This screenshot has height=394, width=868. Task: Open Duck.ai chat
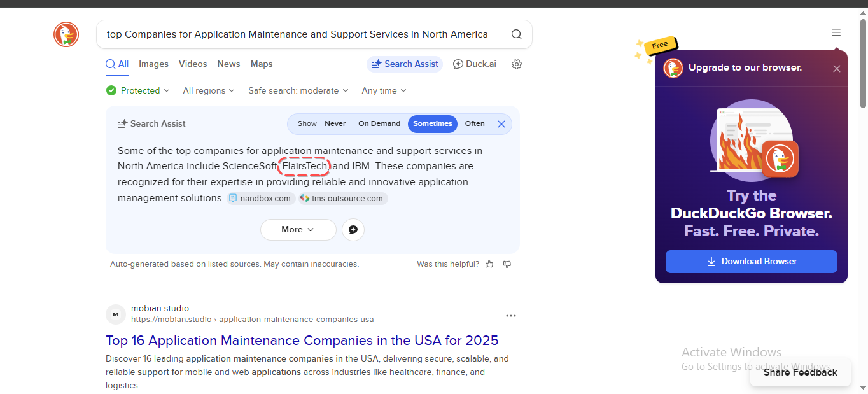click(475, 64)
